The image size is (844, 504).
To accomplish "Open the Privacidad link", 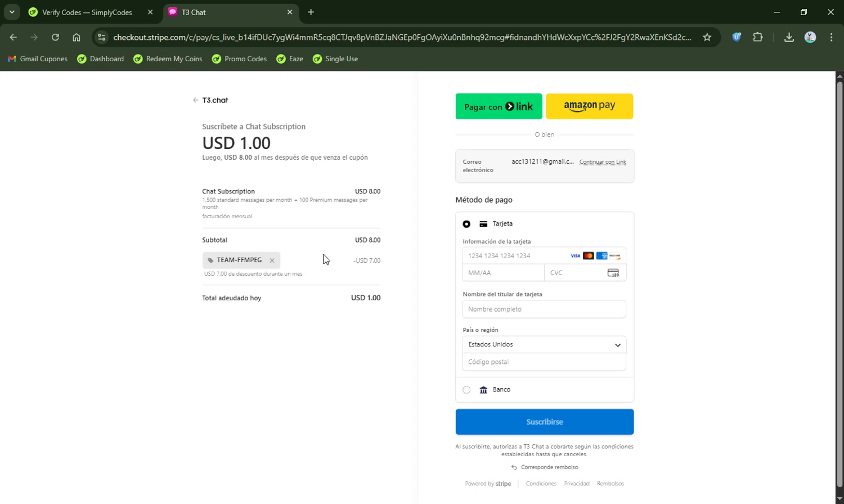I will pyautogui.click(x=577, y=484).
